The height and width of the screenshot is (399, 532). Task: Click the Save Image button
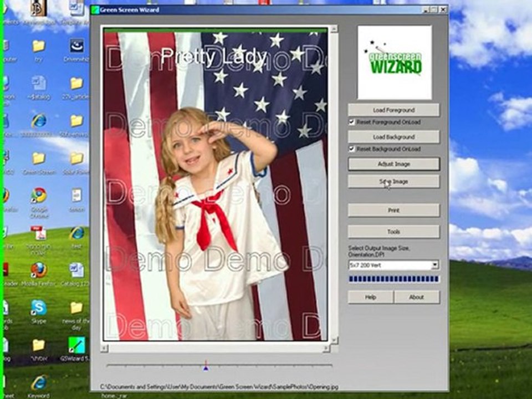[393, 182]
